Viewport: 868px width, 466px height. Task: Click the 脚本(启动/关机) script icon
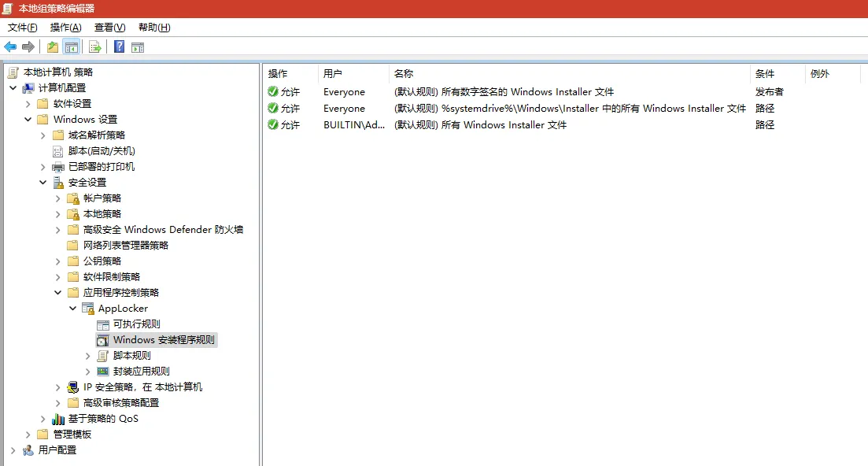click(58, 151)
